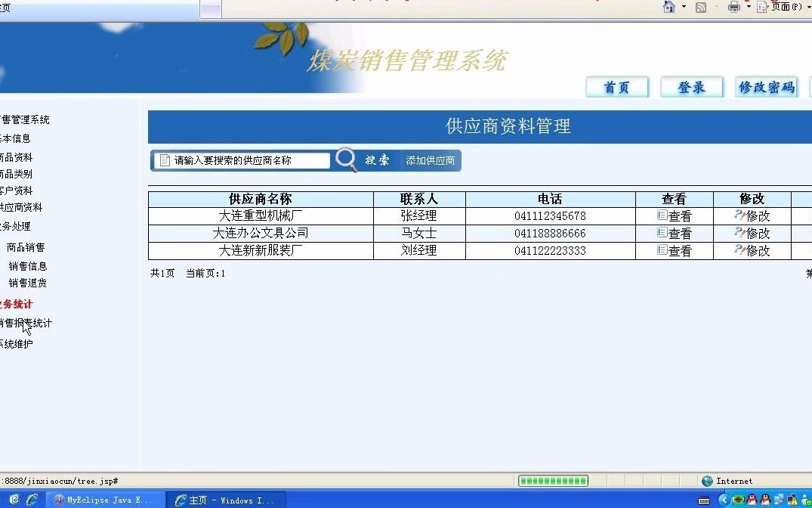Click the 添加供应商 button
The image size is (812, 508).
(430, 160)
